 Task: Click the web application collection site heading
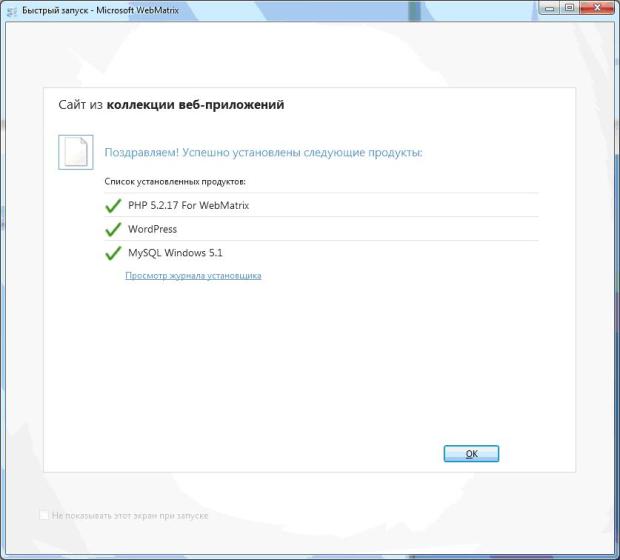pyautogui.click(x=171, y=105)
